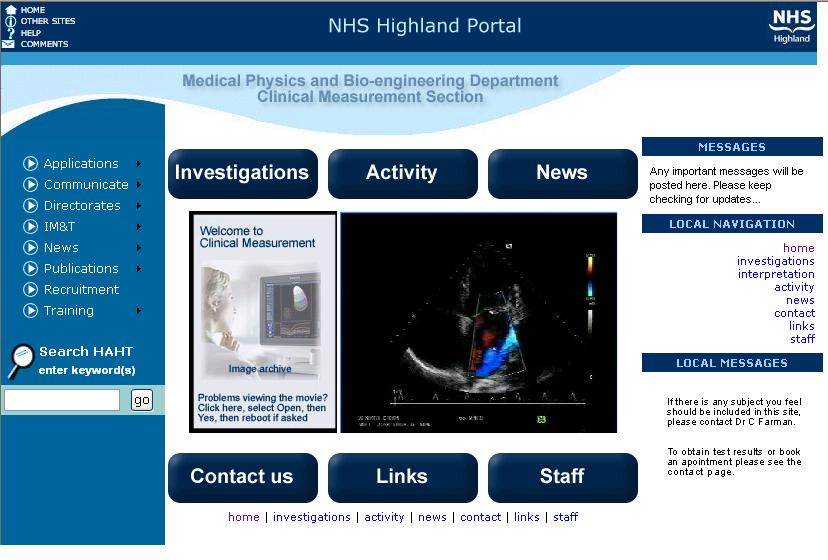Click the large Links button
Screen dimensions: 828x560
tap(403, 478)
